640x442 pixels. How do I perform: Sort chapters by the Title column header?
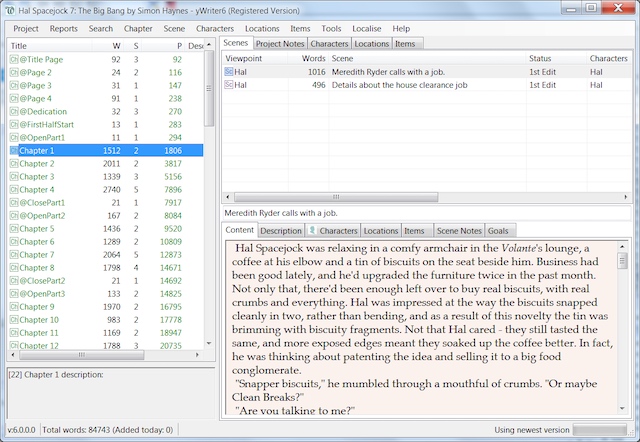50,46
